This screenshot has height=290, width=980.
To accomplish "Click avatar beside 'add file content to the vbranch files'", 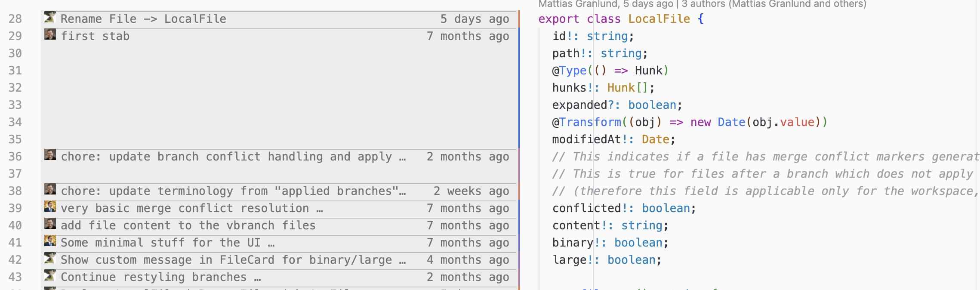I will tap(50, 224).
